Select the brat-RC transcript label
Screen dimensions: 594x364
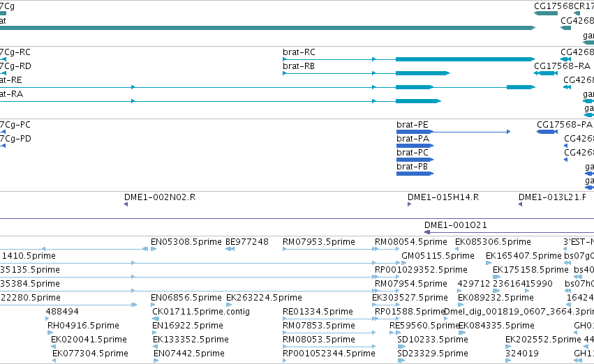coord(299,52)
